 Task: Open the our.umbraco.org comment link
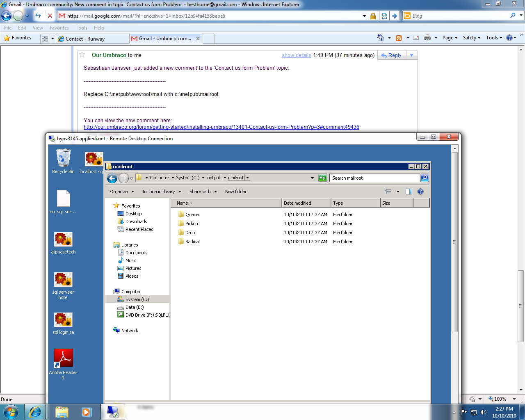pyautogui.click(x=221, y=127)
